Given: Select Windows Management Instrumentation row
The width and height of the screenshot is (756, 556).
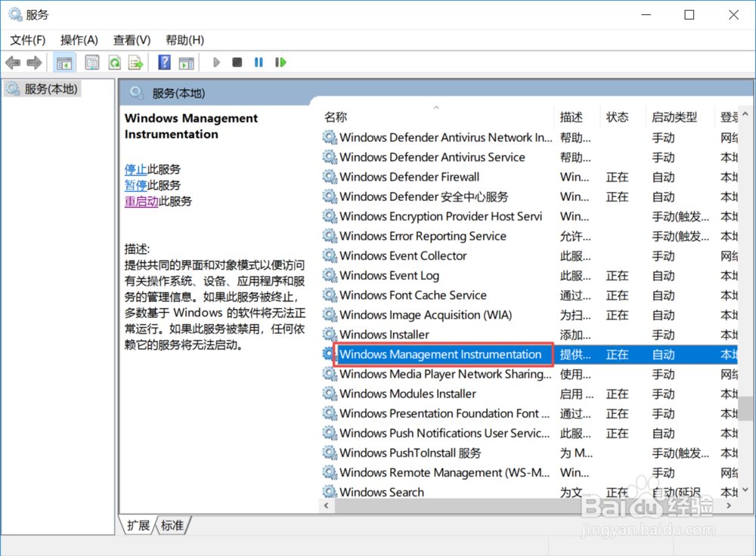Looking at the screenshot, I should coord(529,354).
